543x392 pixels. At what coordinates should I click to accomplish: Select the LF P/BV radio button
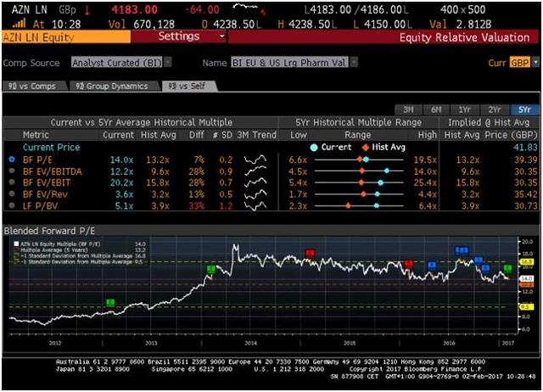12,205
